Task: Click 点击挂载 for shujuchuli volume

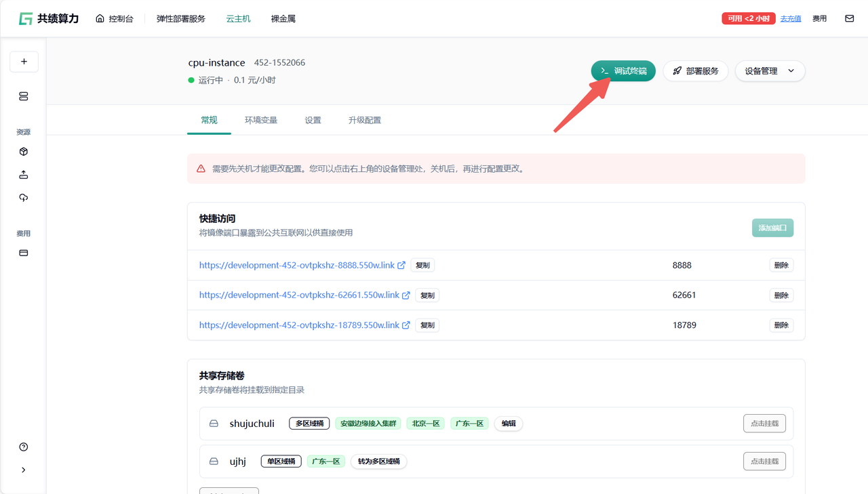Action: tap(764, 424)
